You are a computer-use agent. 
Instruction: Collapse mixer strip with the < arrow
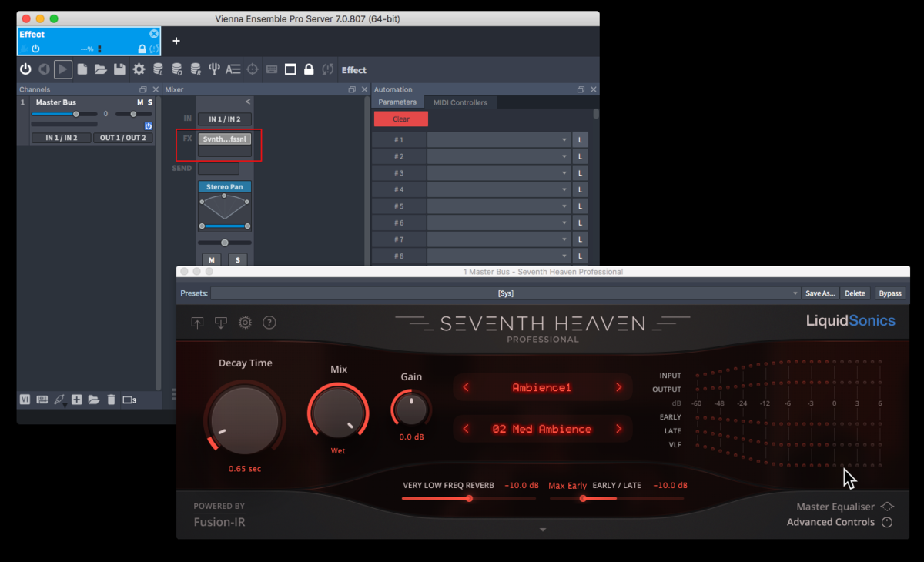point(248,102)
